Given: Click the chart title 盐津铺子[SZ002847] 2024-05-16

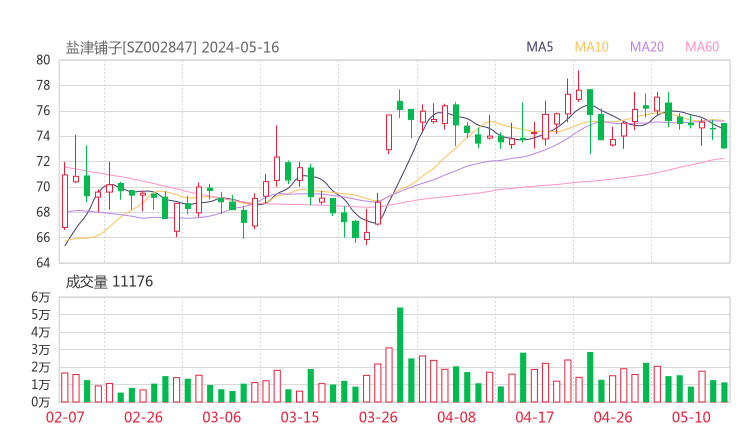Looking at the screenshot, I should [172, 47].
